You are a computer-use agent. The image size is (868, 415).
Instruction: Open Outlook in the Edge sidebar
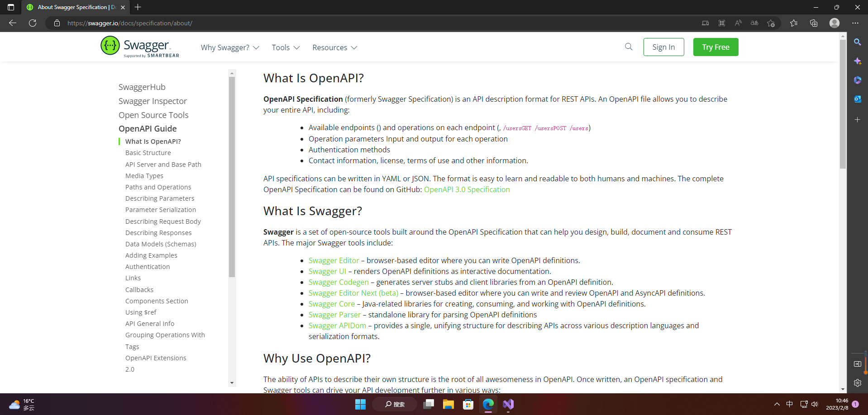point(858,99)
